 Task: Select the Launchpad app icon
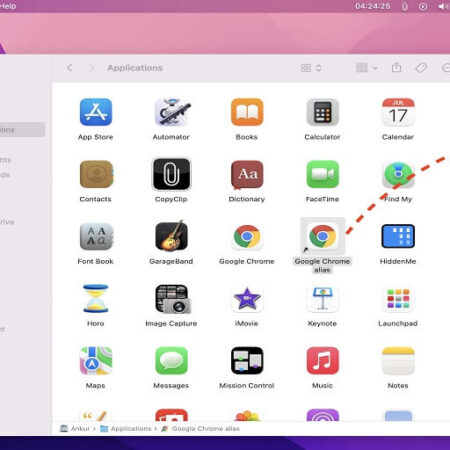click(x=398, y=299)
